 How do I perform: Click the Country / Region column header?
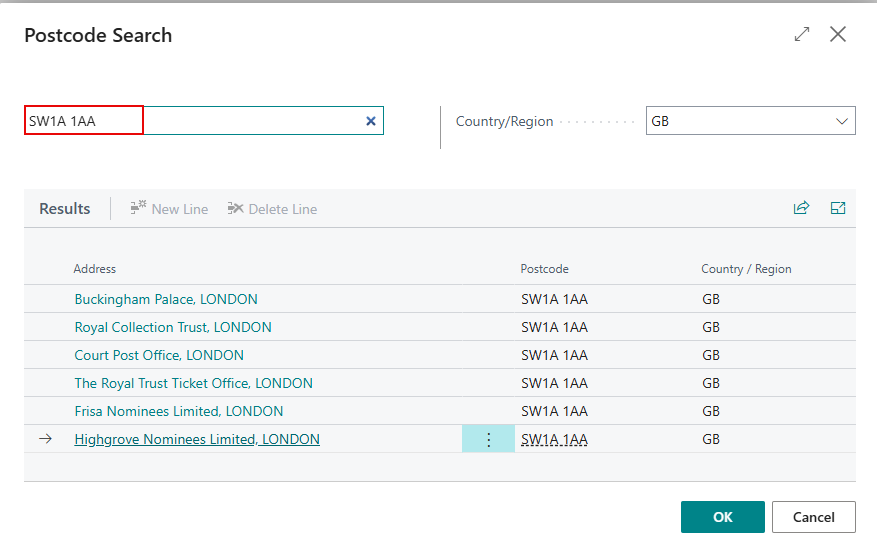[x=746, y=269]
